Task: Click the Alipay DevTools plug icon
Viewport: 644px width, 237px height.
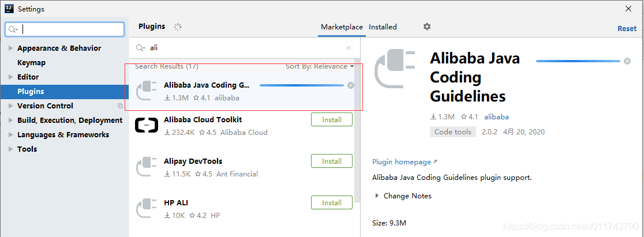Action: click(147, 167)
